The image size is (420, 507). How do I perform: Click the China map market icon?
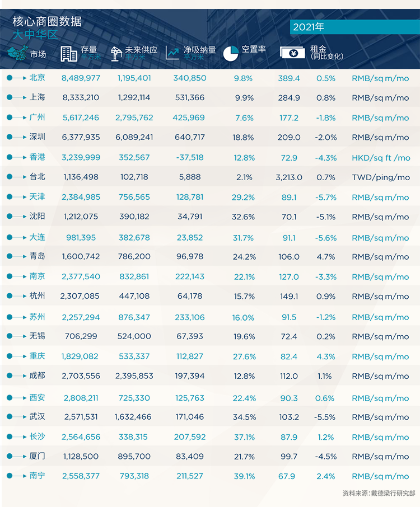click(18, 53)
